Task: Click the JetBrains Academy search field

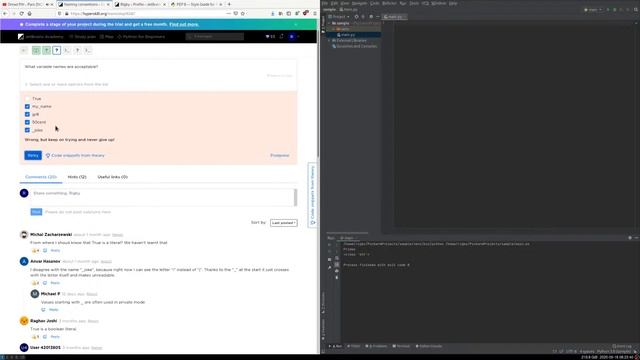Action: pyautogui.click(x=215, y=37)
